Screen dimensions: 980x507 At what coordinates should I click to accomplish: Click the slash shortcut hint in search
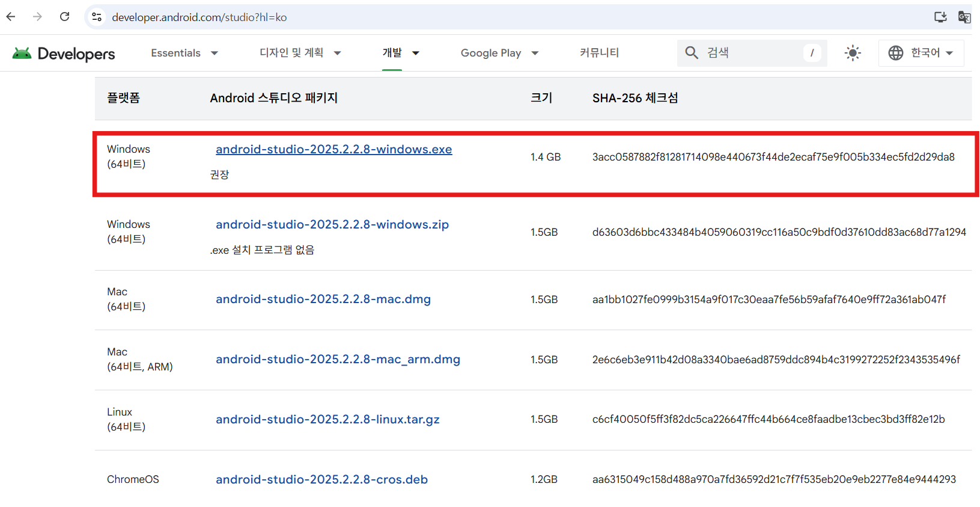pos(812,53)
